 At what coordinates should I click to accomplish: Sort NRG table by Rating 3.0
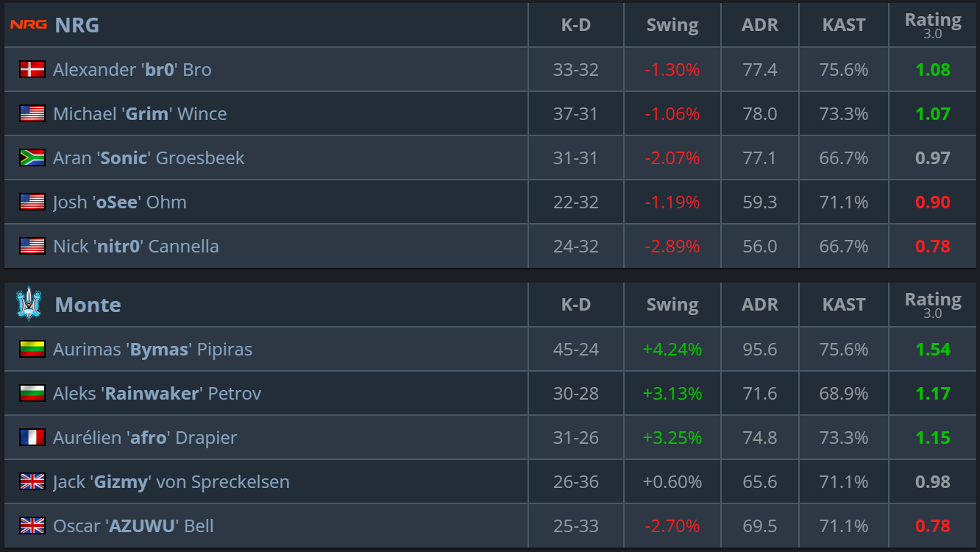click(x=933, y=25)
